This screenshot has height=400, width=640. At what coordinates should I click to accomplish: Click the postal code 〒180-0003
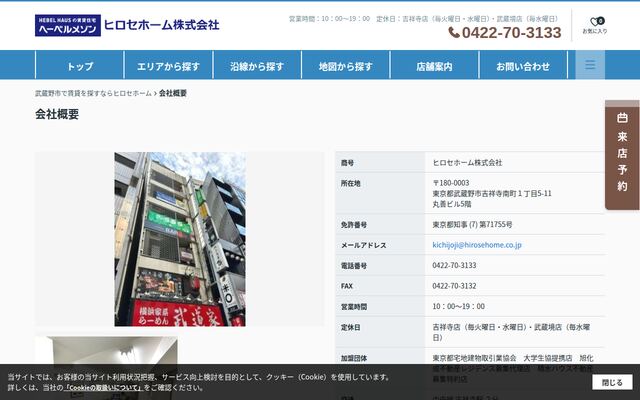(451, 183)
